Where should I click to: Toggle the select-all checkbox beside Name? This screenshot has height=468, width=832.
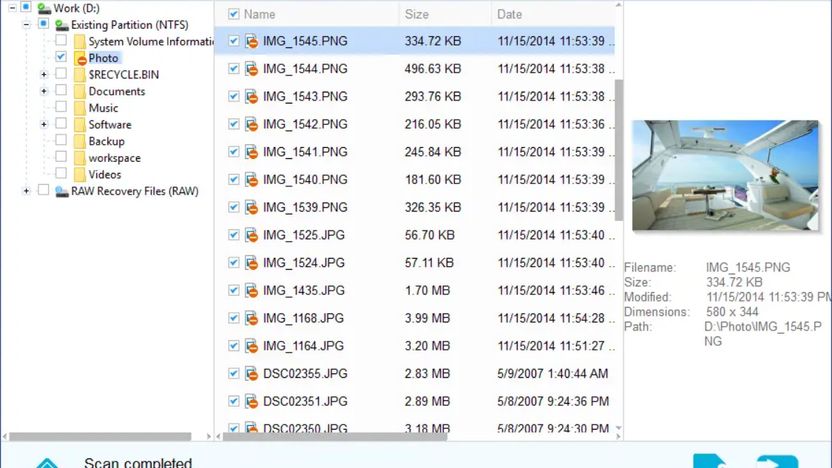coord(233,14)
